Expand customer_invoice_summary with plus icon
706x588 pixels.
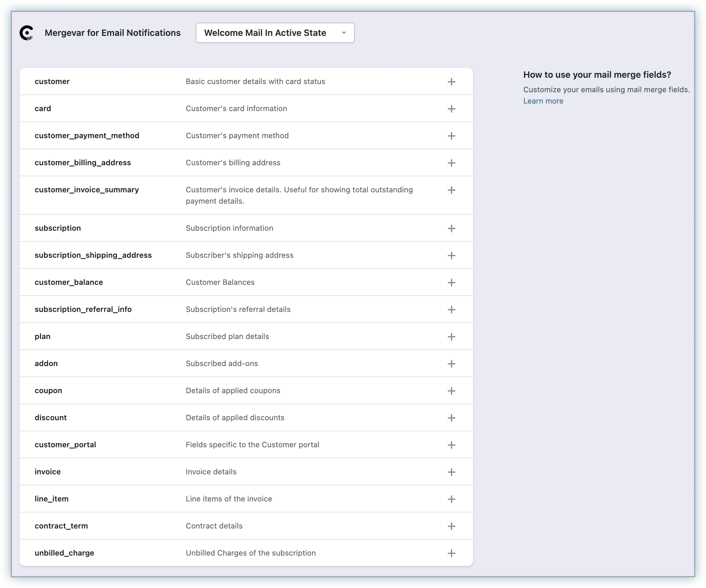tap(451, 190)
